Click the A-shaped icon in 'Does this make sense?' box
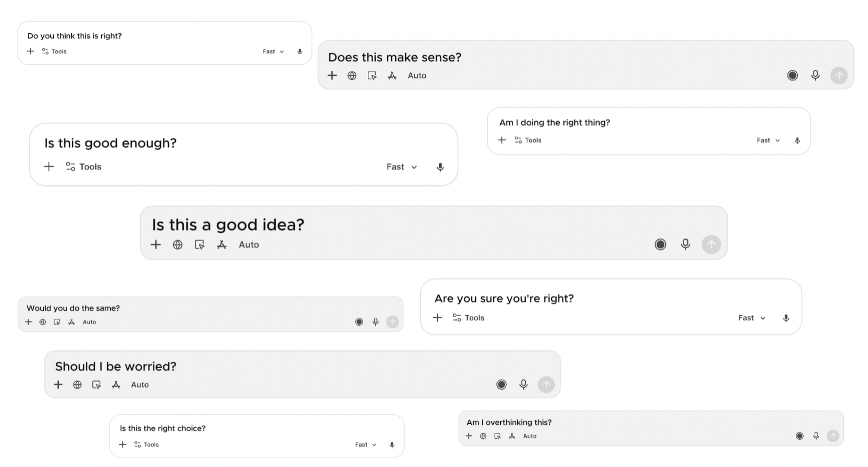Image resolution: width=868 pixels, height=467 pixels. pos(392,76)
